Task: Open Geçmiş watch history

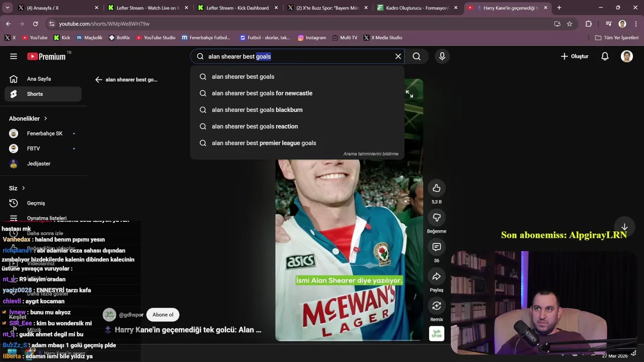Action: (43, 203)
